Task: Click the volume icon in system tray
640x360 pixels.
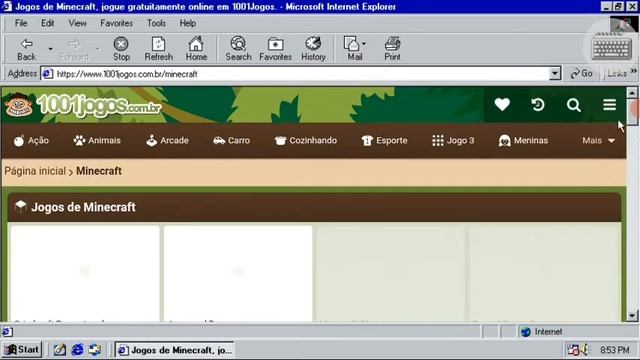Action: (x=585, y=349)
